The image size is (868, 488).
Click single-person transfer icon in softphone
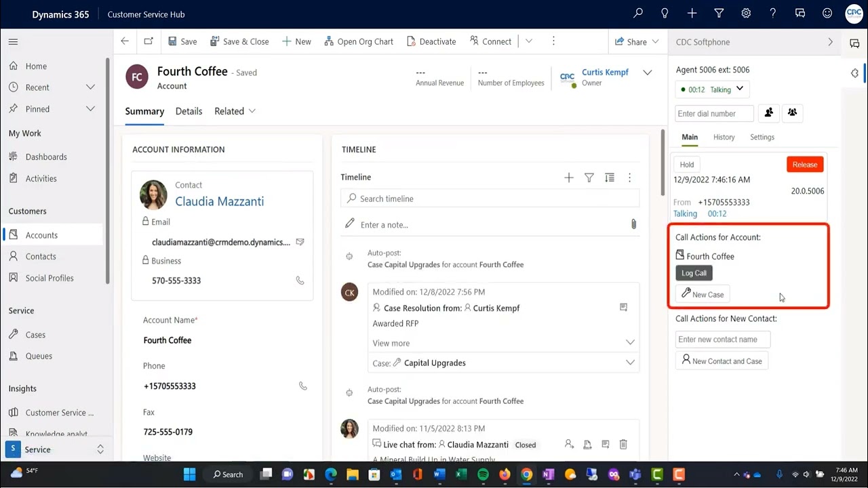coord(768,113)
